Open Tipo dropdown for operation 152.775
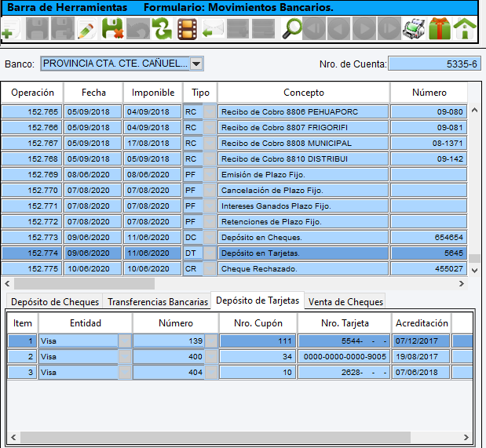 [210, 268]
